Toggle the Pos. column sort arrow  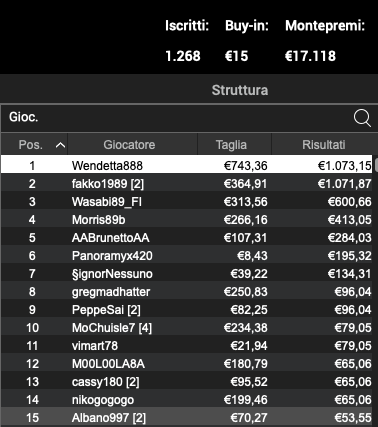point(60,145)
